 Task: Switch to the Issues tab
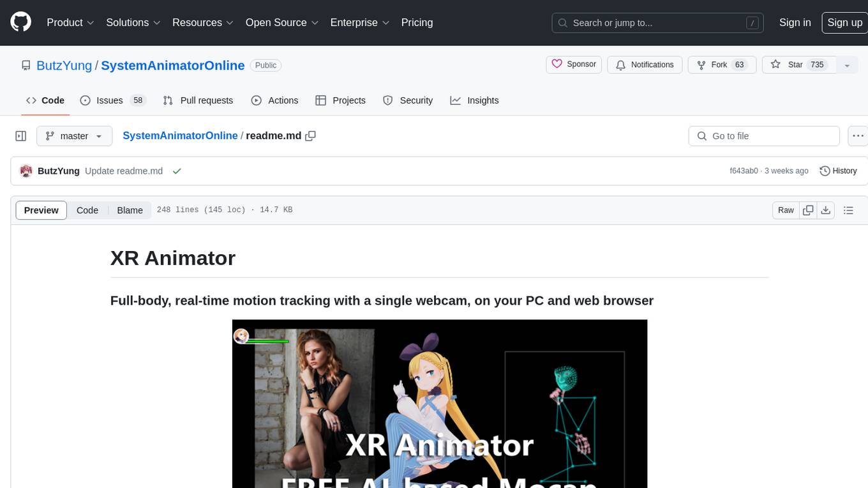coord(112,100)
